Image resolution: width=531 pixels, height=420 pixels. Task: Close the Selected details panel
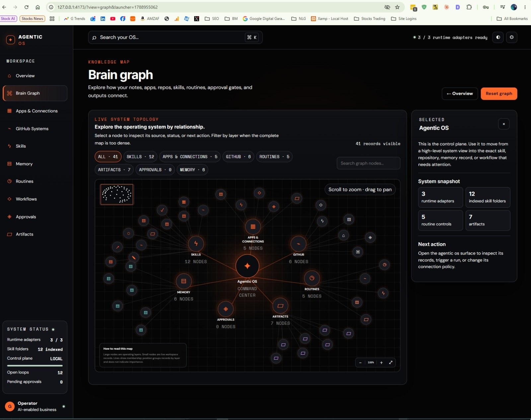coord(504,124)
